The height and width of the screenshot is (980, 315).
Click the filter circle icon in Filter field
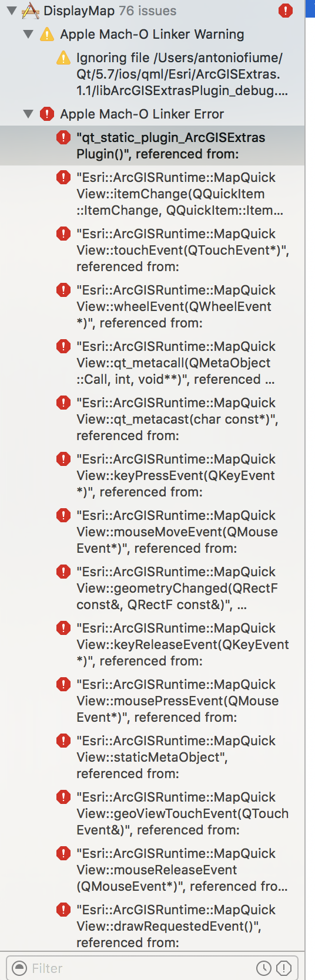click(x=19, y=968)
